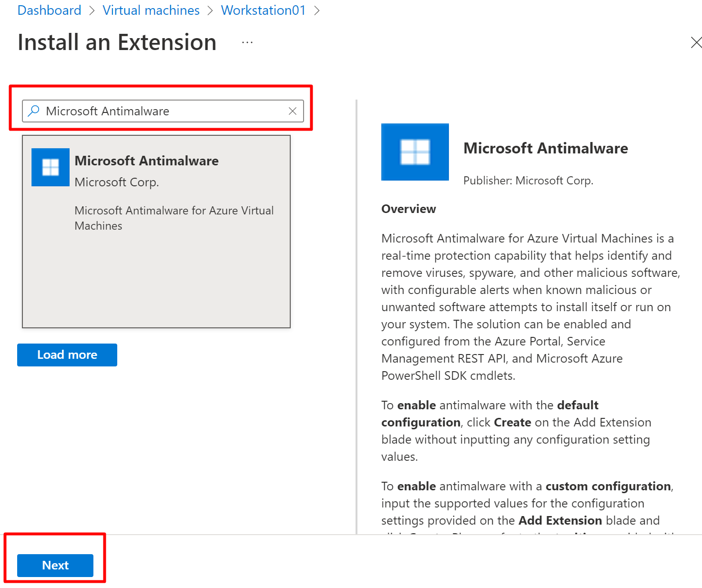Return to the Workstation01 breadcrumb
The width and height of the screenshot is (702, 588).
[263, 10]
